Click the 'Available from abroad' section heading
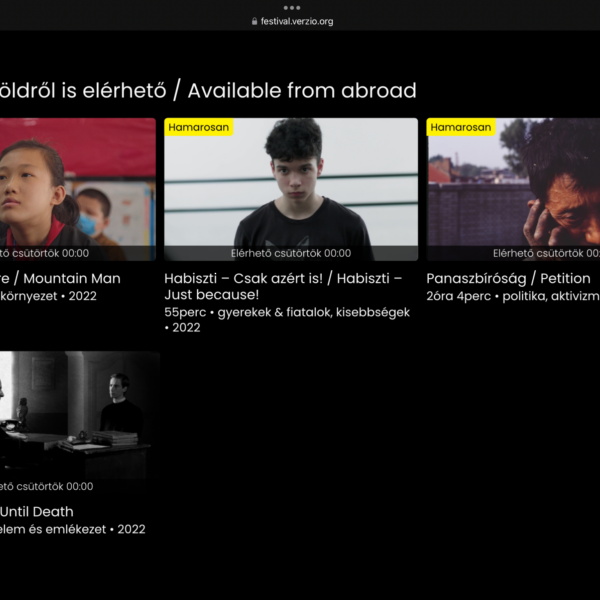 pos(208,91)
